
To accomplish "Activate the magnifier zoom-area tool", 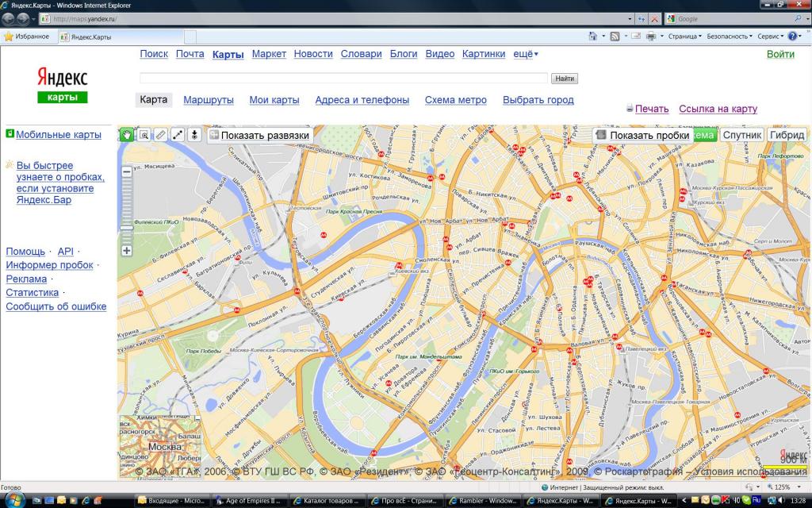I will (144, 135).
